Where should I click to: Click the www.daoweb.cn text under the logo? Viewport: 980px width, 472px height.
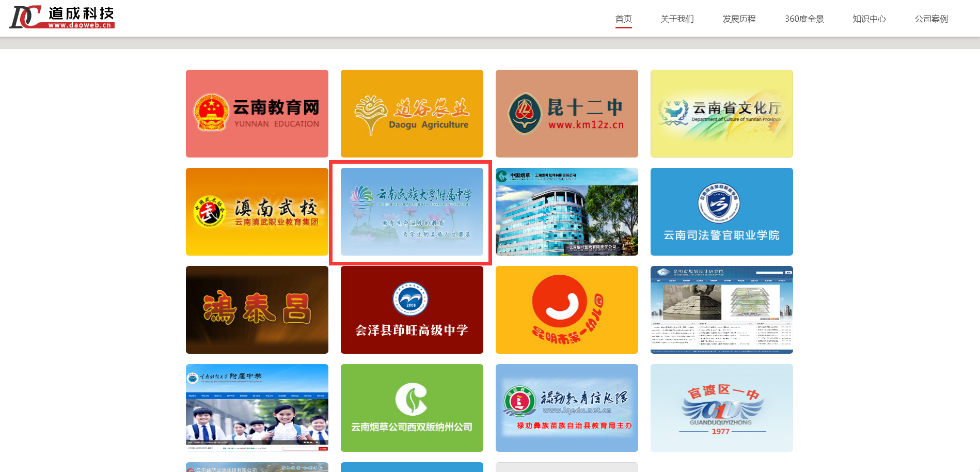pos(80,25)
